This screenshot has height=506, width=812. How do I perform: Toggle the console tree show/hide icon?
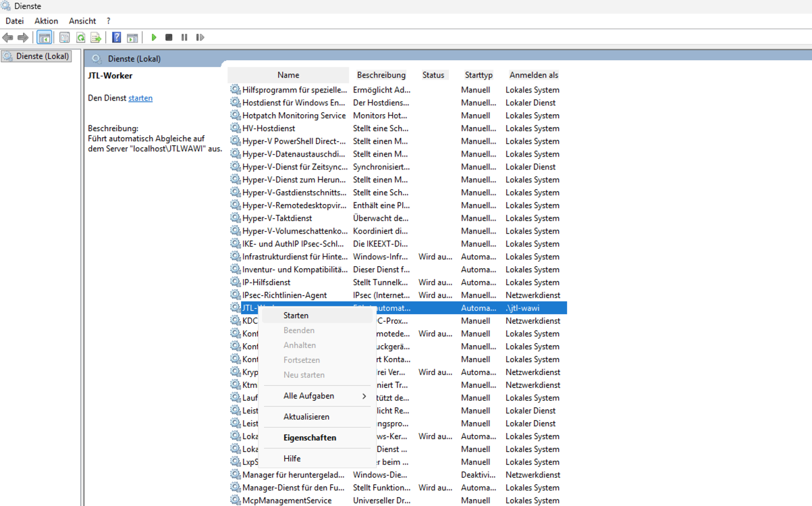(x=45, y=38)
